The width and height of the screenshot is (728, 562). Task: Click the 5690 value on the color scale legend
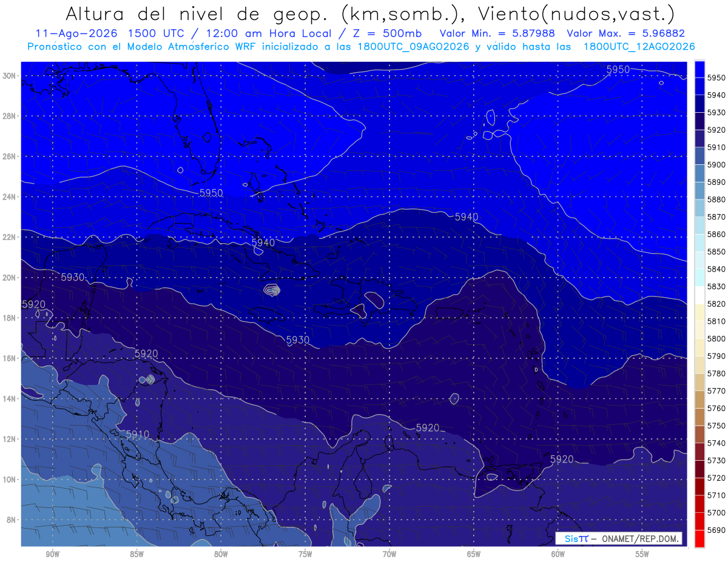pyautogui.click(x=716, y=530)
